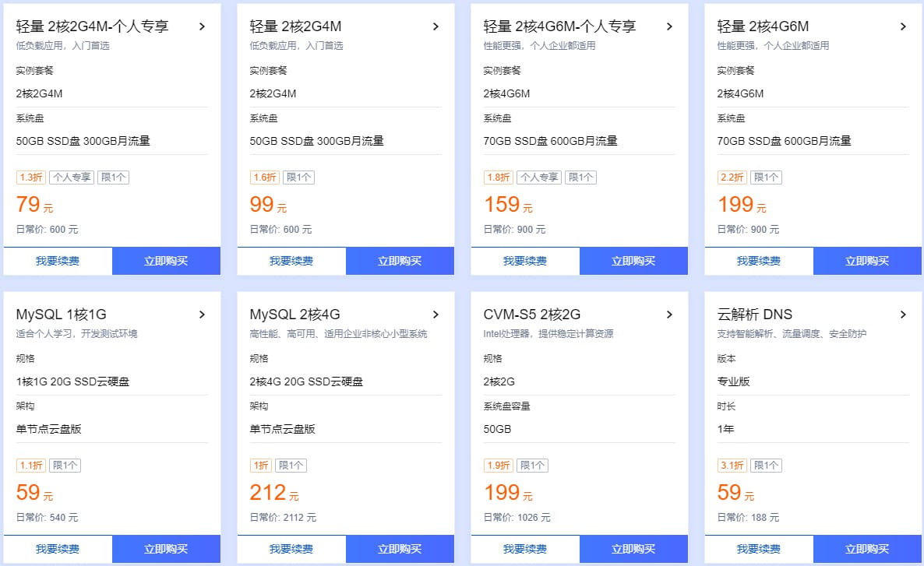
Task: Click the arrow icon on 轻量 2核2G4M card
Action: [x=436, y=26]
